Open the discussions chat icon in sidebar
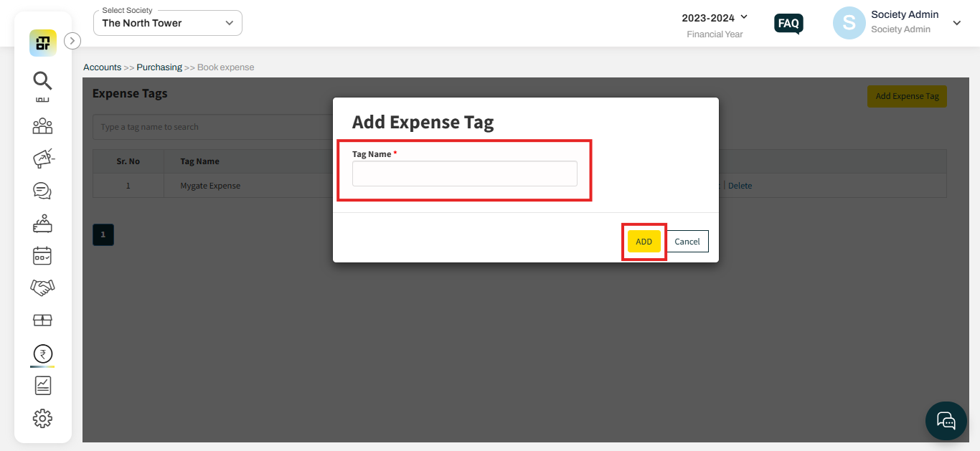This screenshot has height=451, width=980. point(42,191)
